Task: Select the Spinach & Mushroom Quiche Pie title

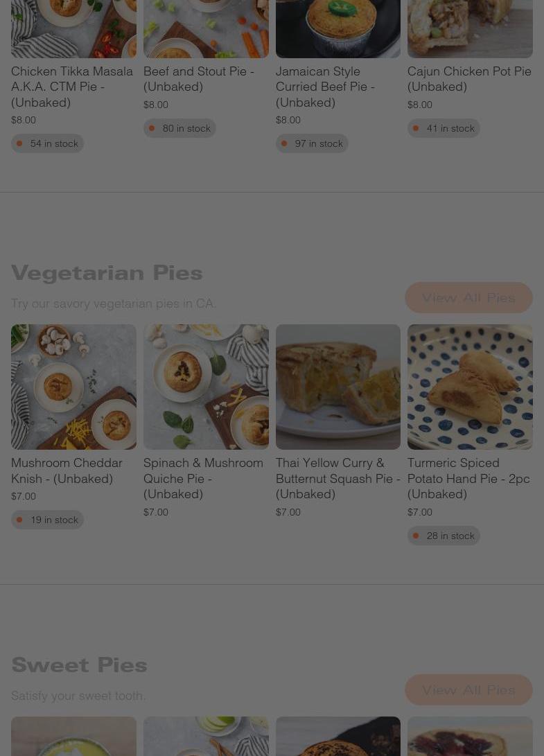Action: pyautogui.click(x=203, y=477)
